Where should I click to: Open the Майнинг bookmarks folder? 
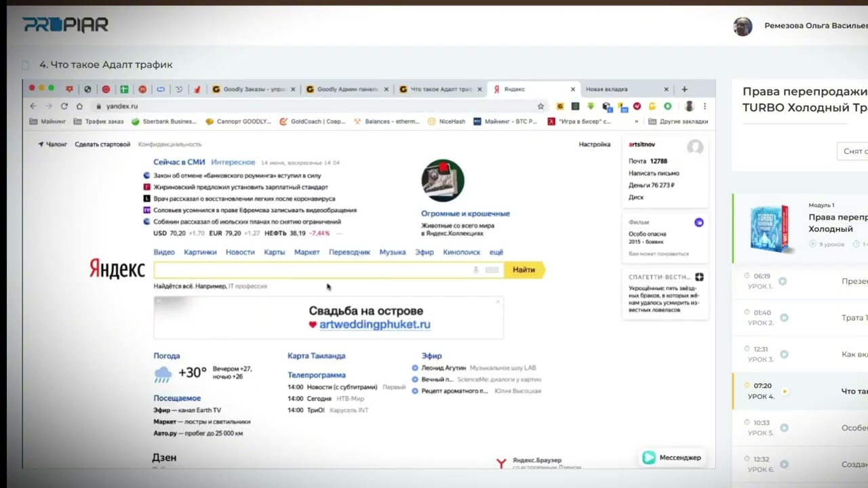[x=47, y=121]
